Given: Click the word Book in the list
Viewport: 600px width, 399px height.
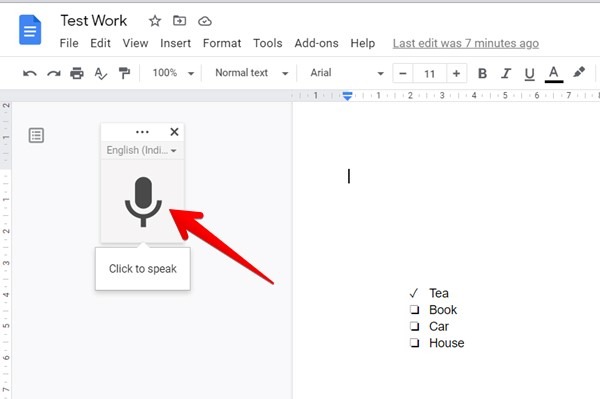Looking at the screenshot, I should [x=443, y=309].
